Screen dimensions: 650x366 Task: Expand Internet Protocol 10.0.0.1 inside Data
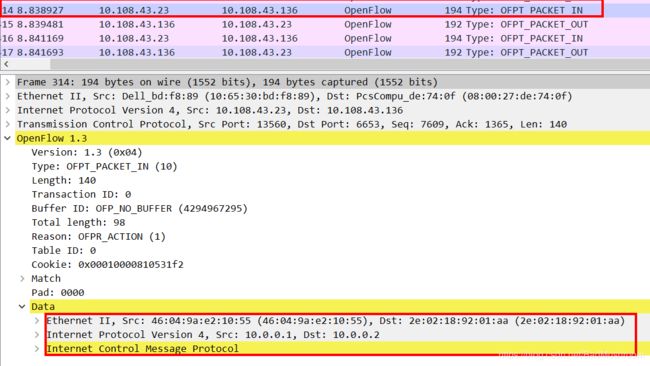click(x=37, y=334)
